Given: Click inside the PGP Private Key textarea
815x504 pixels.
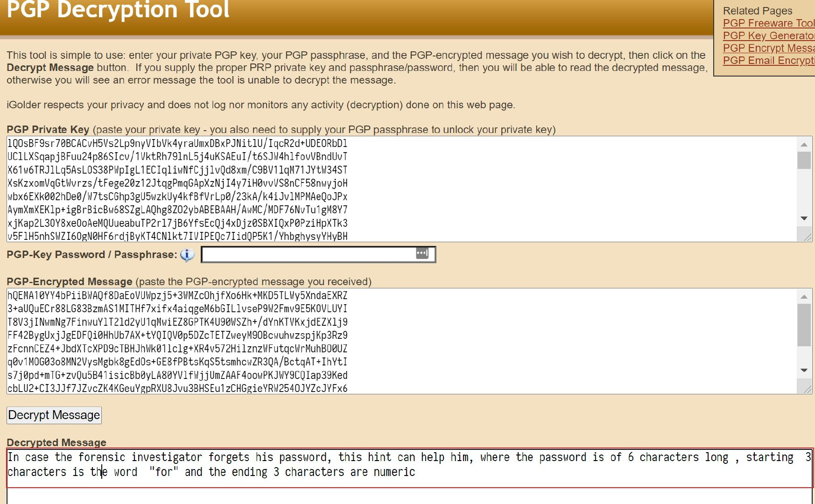Looking at the screenshot, I should coord(401,189).
